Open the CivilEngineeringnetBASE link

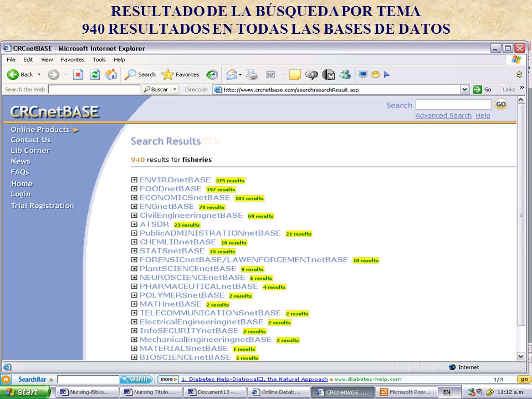(x=191, y=216)
